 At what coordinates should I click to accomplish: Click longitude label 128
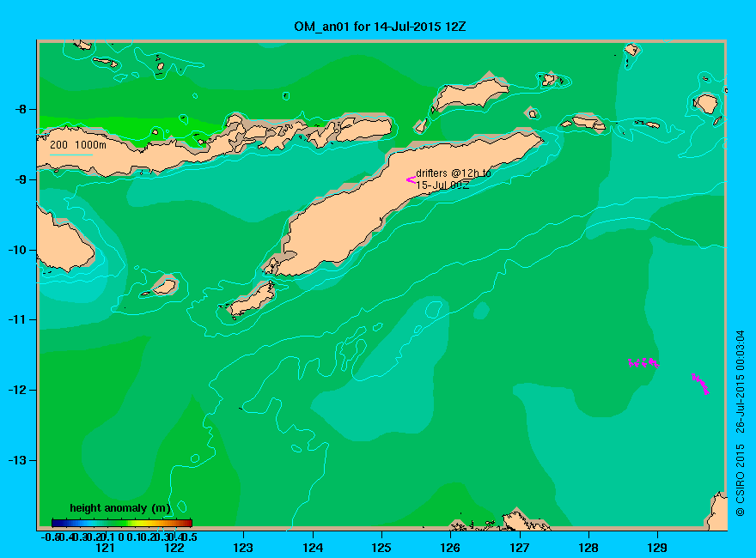point(588,548)
